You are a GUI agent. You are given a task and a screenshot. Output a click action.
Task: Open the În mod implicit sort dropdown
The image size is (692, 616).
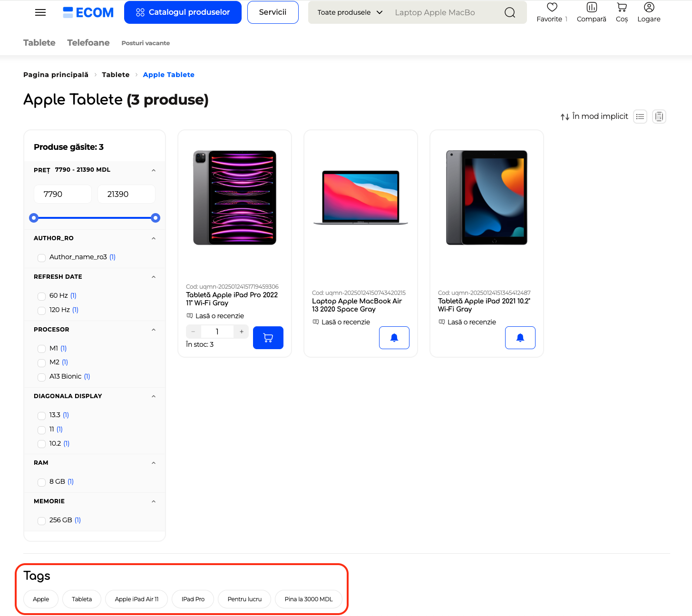[600, 116]
